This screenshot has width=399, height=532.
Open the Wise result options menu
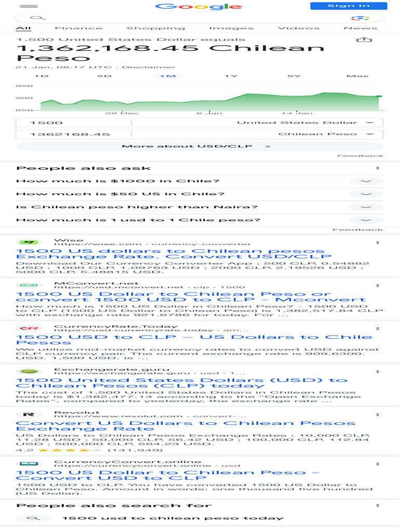point(378,243)
